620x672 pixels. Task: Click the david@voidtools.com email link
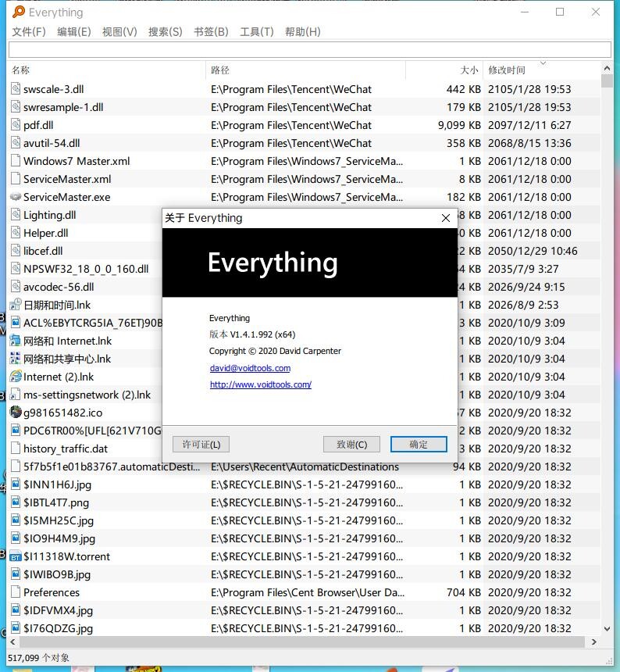[250, 368]
